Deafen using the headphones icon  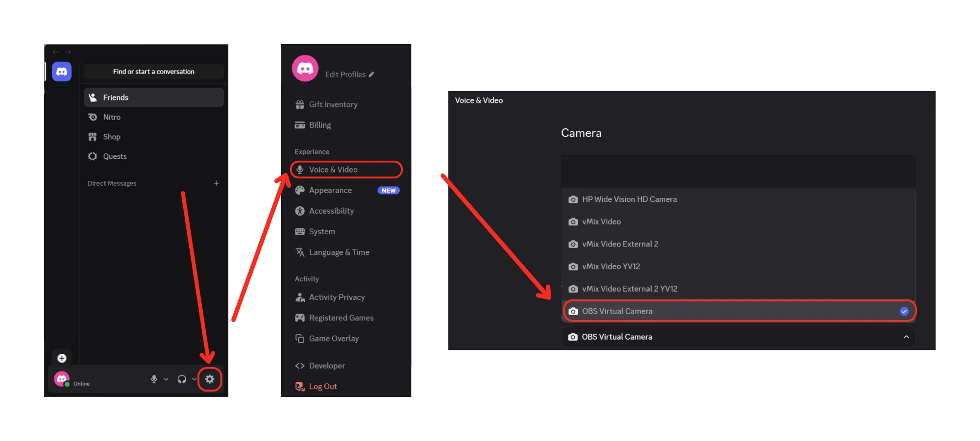point(182,379)
